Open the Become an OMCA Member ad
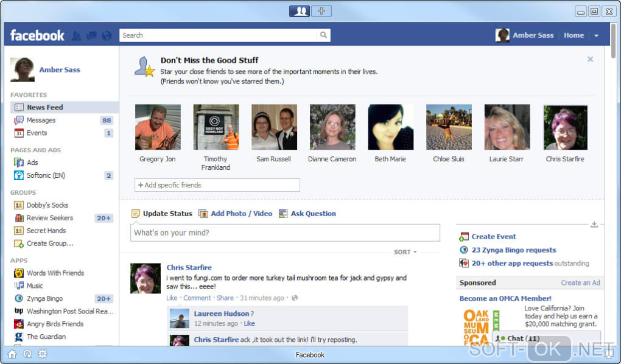 point(505,298)
